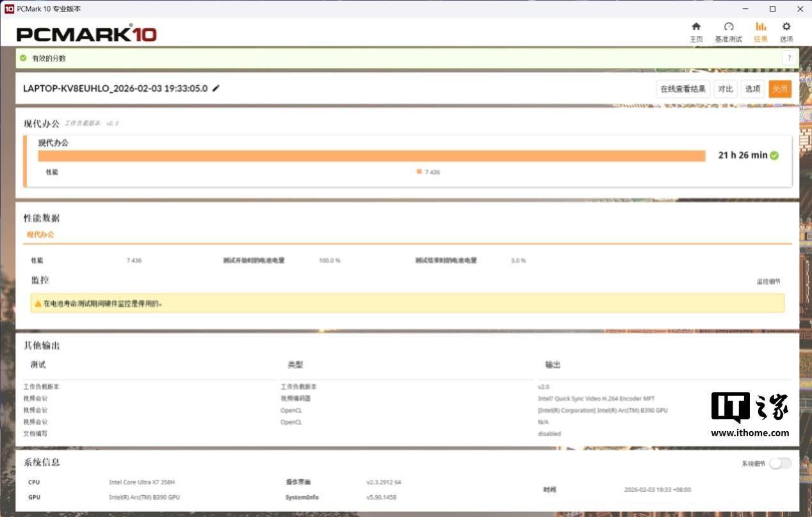The height and width of the screenshot is (517, 812).
Task: Click the PCMark 10 app icon in title bar
Action: click(9, 9)
